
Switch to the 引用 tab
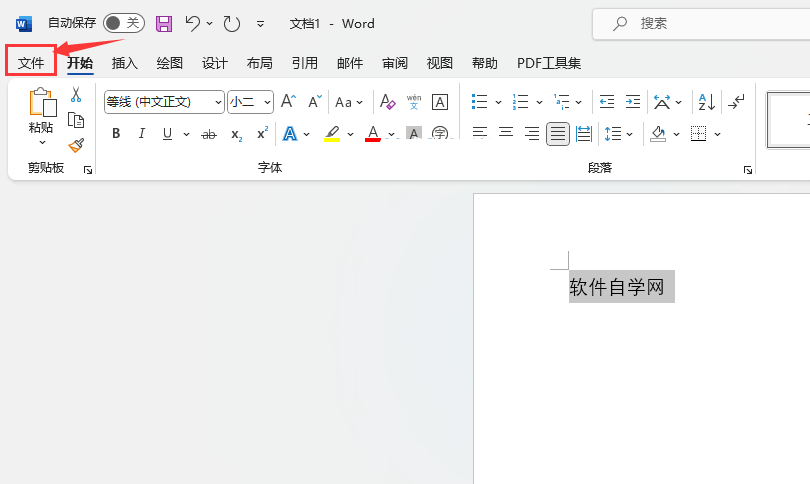304,63
